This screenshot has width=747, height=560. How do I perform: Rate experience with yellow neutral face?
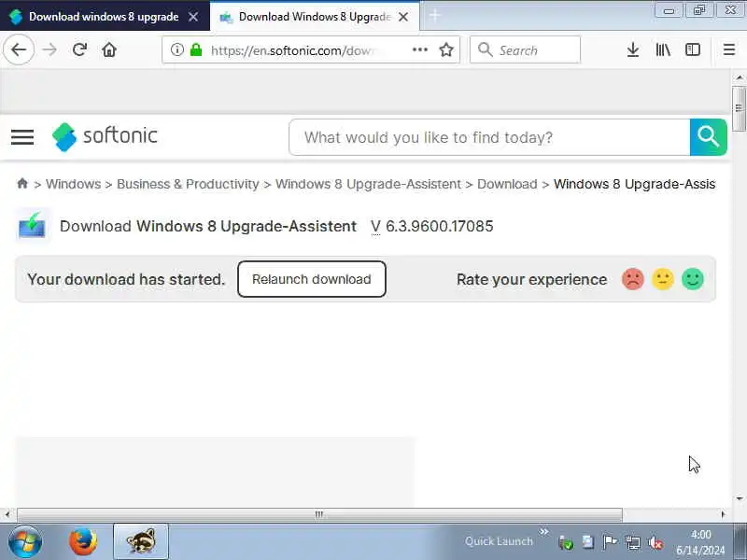(663, 279)
